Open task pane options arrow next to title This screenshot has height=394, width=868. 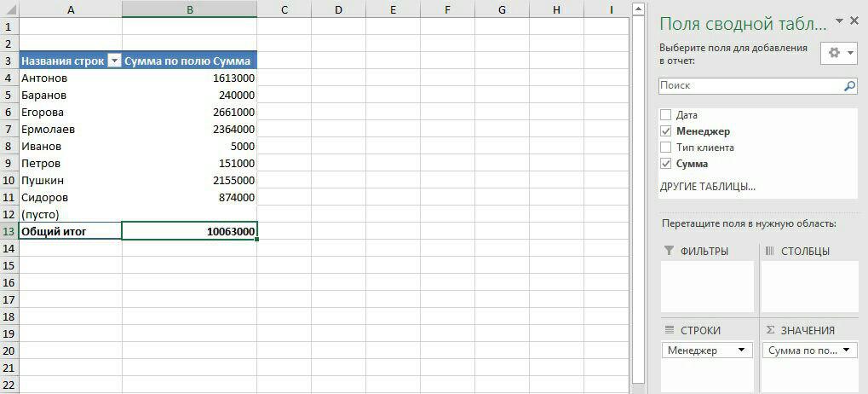click(x=840, y=20)
